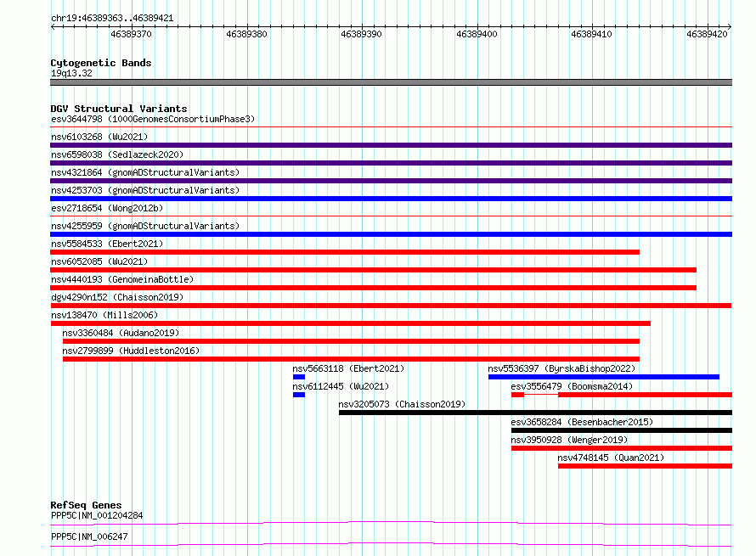The image size is (756, 556).
Task: Click ruler position 46389380
Action: 246,34
